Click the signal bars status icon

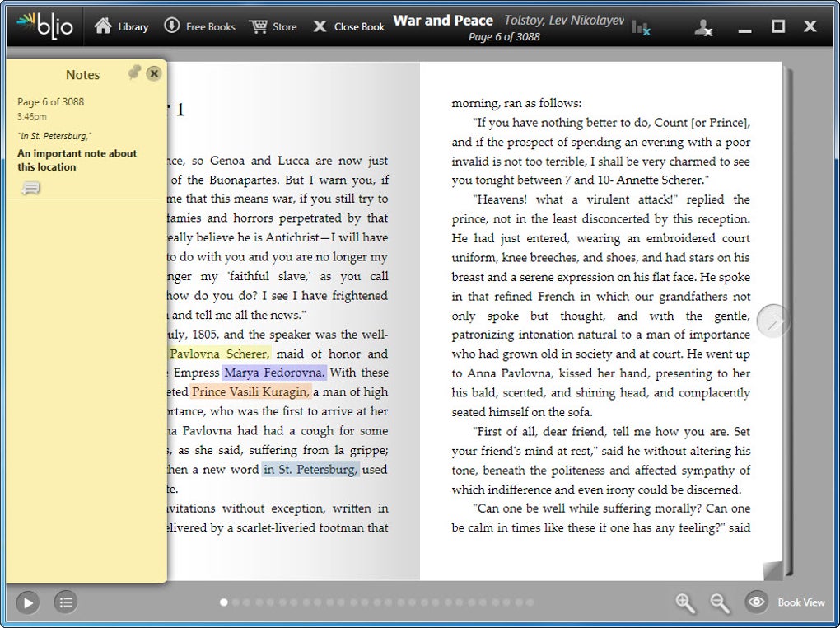[x=641, y=28]
